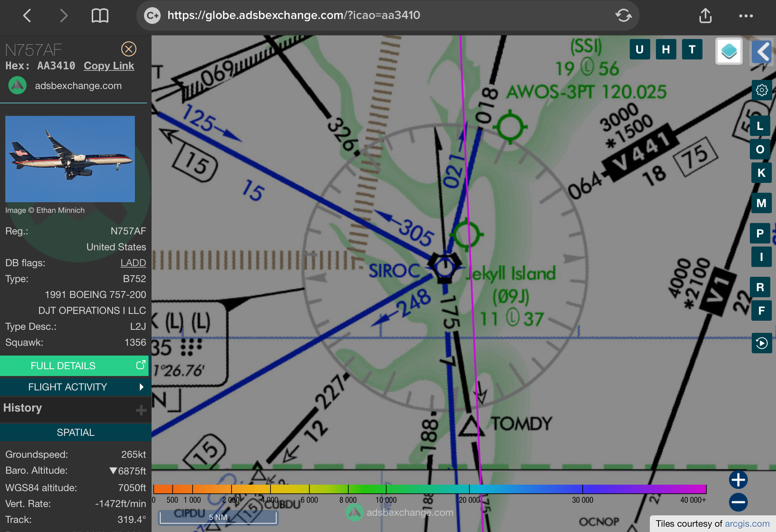Expand the History section with plus
The width and height of the screenshot is (776, 532).
pyautogui.click(x=141, y=410)
